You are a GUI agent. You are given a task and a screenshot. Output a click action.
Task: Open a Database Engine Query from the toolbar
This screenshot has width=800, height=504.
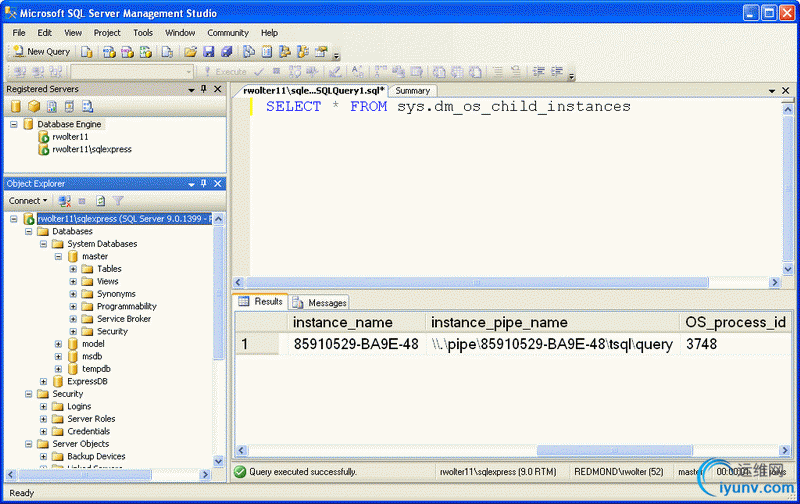(87, 52)
